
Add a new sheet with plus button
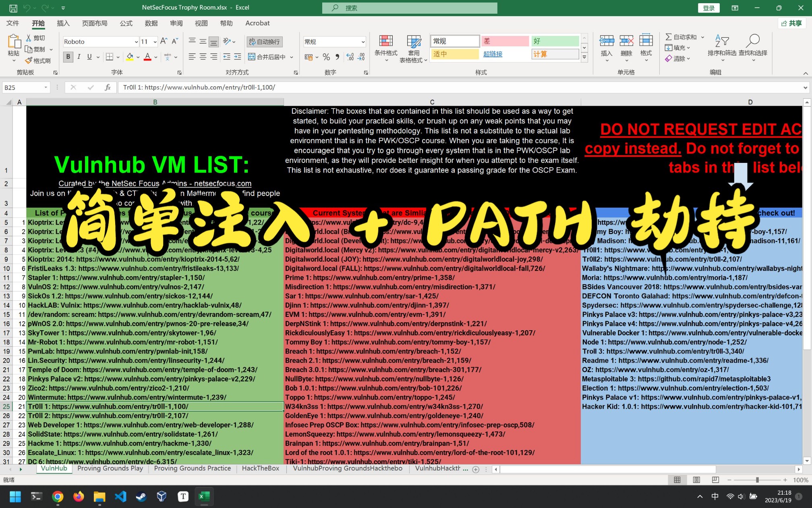476,469
